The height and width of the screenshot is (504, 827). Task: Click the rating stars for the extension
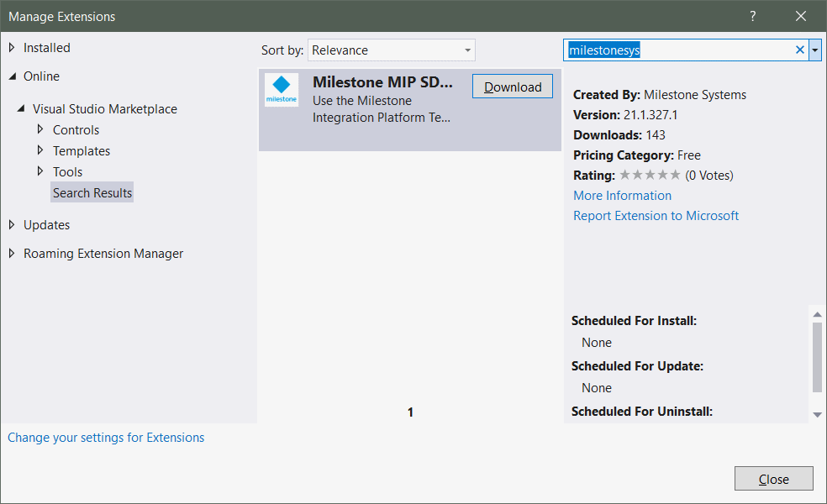650,175
